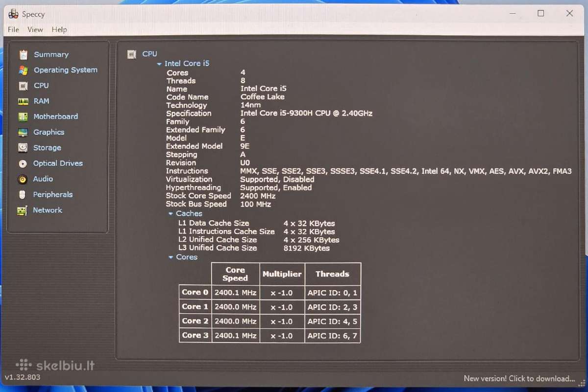The width and height of the screenshot is (588, 392).
Task: Click APIC ID: 2, 3 cell
Action: tap(332, 307)
